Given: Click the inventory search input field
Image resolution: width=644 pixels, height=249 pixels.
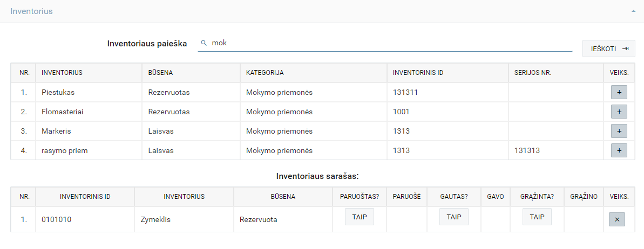Looking at the screenshot, I should point(389,43).
